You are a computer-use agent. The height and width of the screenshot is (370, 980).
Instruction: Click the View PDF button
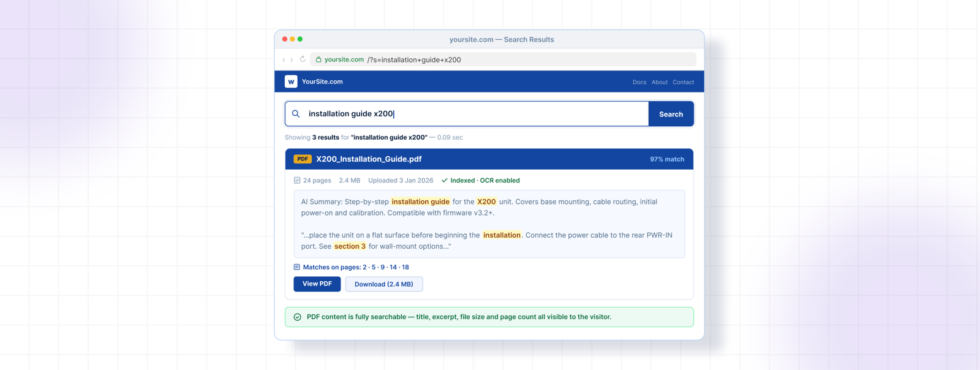317,284
